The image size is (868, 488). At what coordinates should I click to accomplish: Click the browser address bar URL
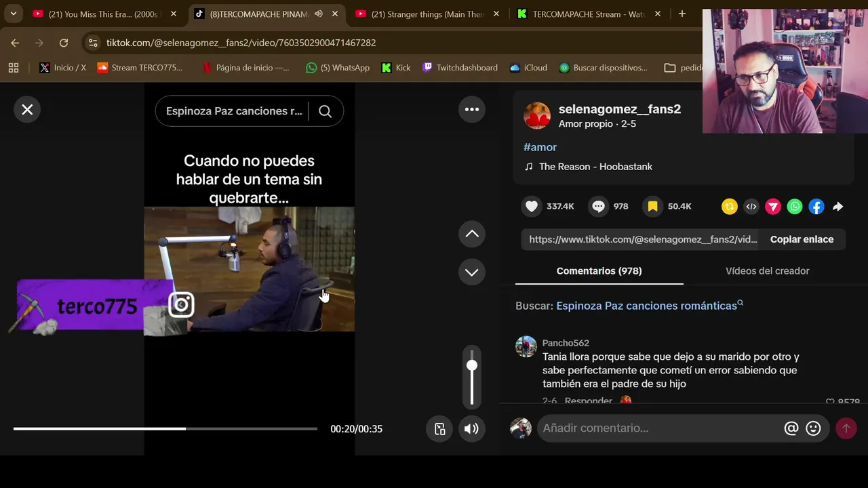click(241, 43)
